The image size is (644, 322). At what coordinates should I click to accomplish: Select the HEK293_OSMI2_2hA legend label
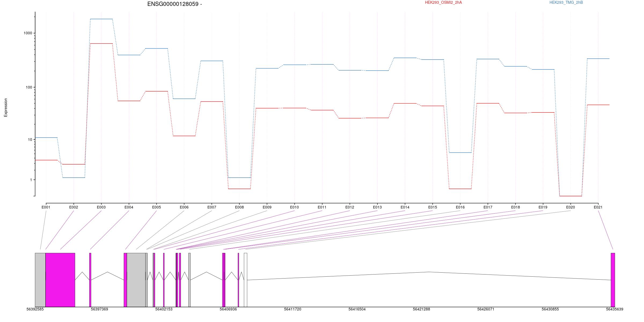click(x=443, y=2)
